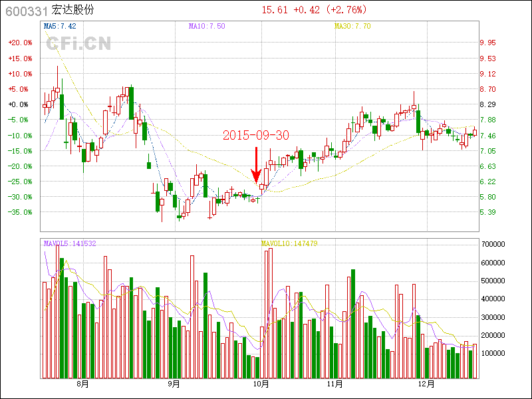Click the stock code 600331

[x=25, y=10]
